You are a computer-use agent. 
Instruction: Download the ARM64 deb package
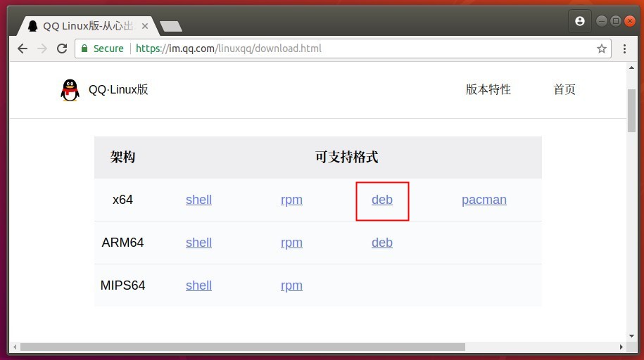pyautogui.click(x=382, y=243)
